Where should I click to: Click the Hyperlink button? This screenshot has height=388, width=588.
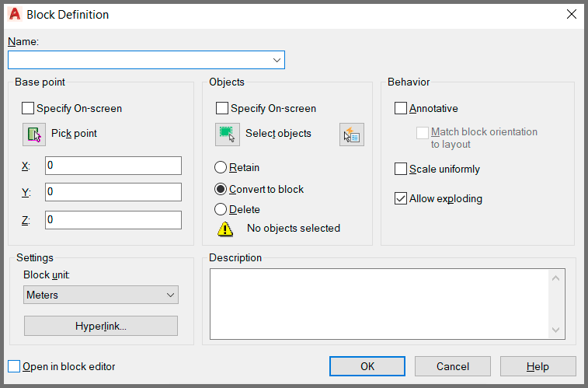(x=101, y=326)
